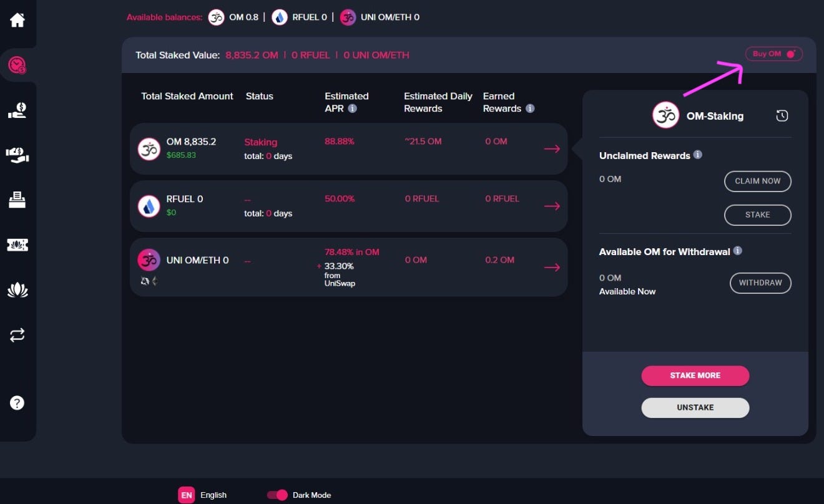The width and height of the screenshot is (824, 504).
Task: Click the 88.88% APR value
Action: pos(340,142)
